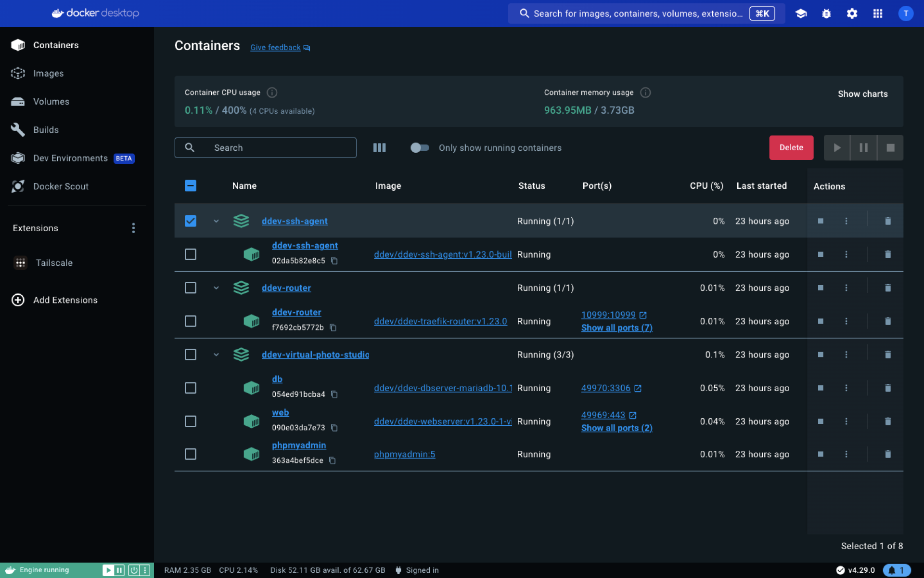Open engine options three-dot menu in status bar
The image size is (924, 578).
145,570
